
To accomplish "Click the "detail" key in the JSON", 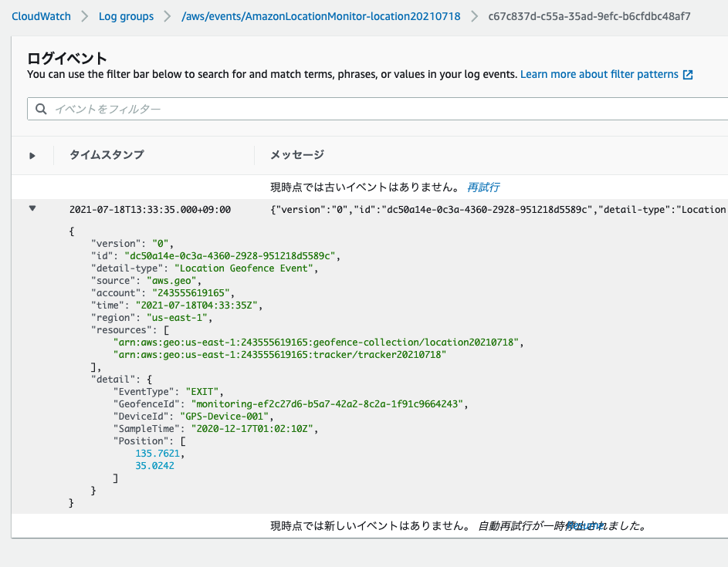I will point(113,380).
